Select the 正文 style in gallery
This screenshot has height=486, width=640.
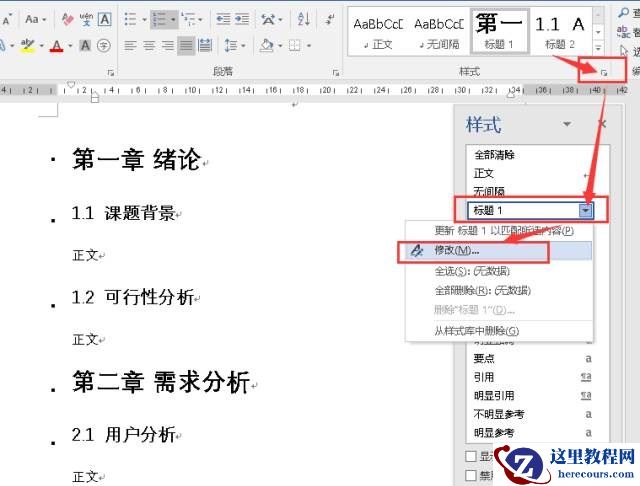[x=378, y=33]
